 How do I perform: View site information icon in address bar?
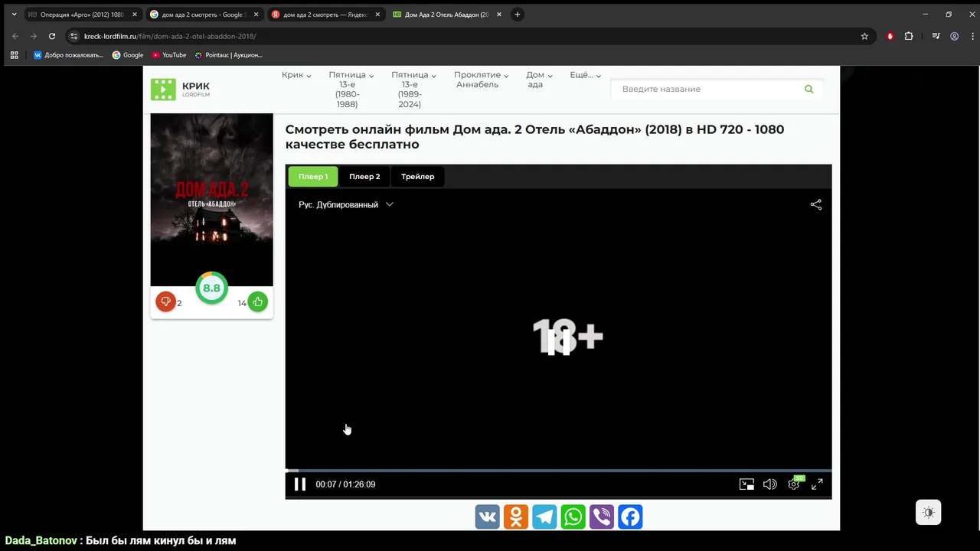point(73,36)
